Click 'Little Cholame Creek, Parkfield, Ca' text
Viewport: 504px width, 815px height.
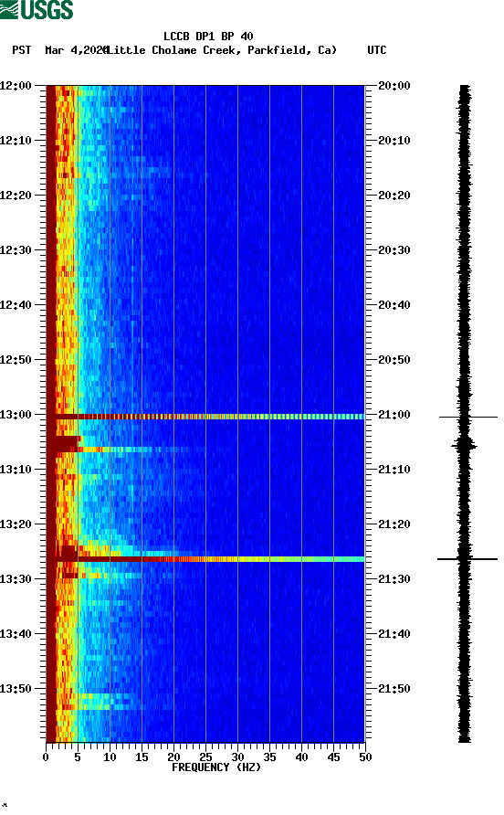click(x=221, y=50)
